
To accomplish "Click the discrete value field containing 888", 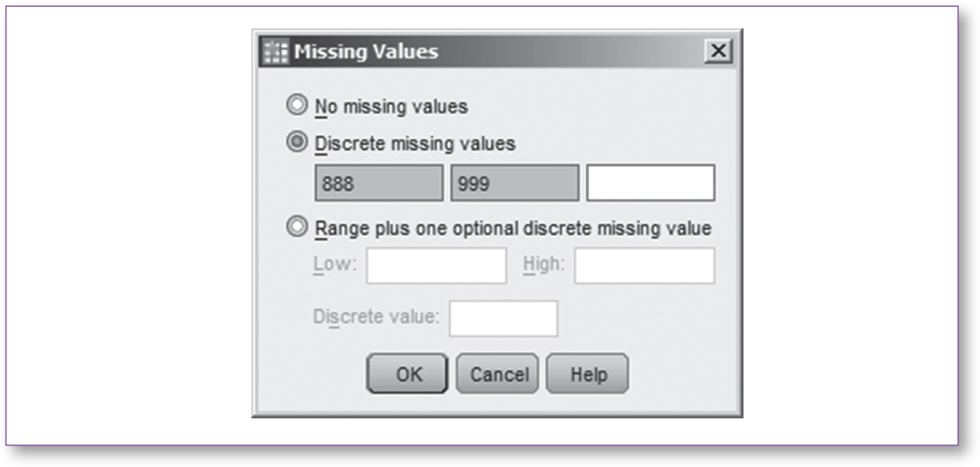I will coord(379,183).
